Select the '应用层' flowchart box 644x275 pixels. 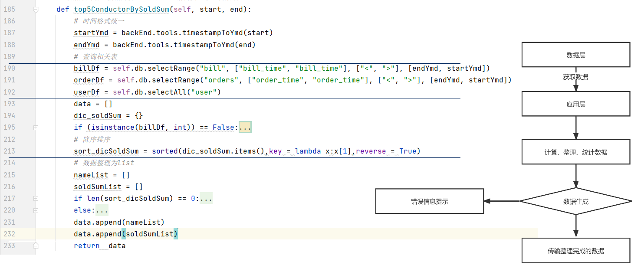click(576, 104)
